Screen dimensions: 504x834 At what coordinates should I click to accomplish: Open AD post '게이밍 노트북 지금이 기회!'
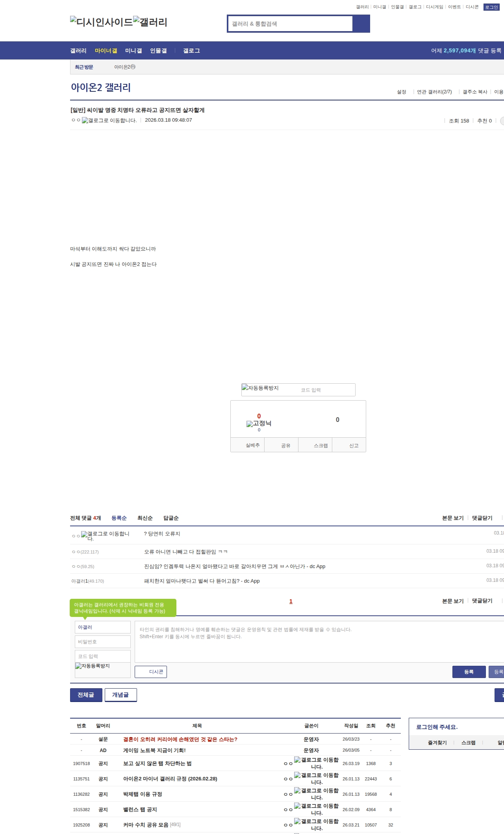coord(154,750)
